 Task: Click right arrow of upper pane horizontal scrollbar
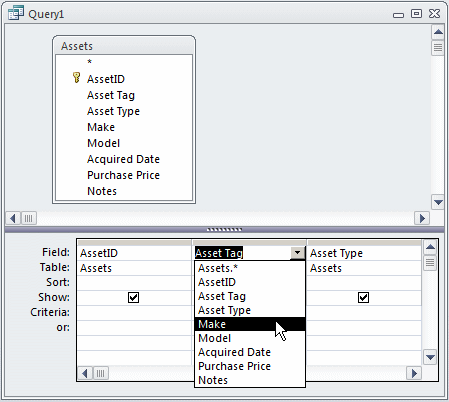click(422, 218)
